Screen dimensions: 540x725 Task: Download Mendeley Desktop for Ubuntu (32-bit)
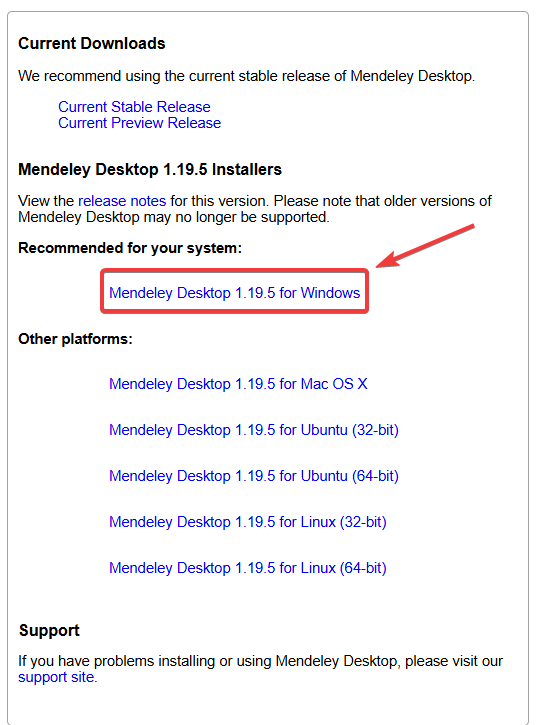point(254,430)
